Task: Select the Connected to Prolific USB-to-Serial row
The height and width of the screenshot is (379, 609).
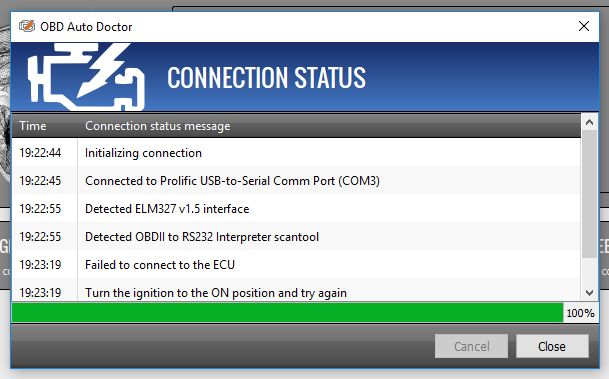Action: click(296, 181)
